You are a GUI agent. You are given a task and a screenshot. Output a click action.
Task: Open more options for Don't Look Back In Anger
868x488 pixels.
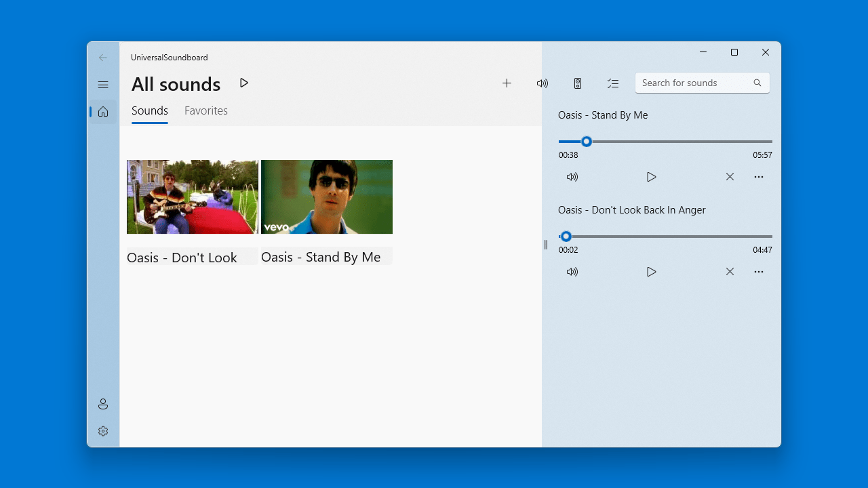point(759,272)
